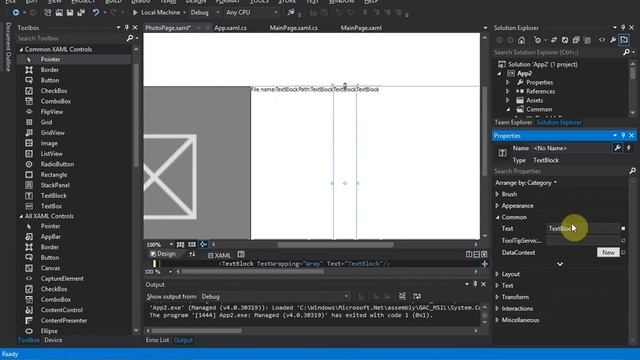Viewport: 640px width, 360px height.
Task: Toggle snap to gridlines in designer
Action: [192, 244]
